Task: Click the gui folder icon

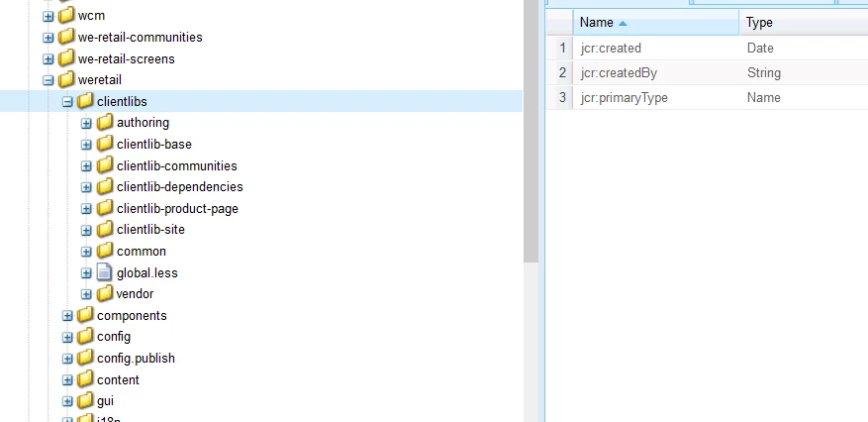Action: pyautogui.click(x=85, y=400)
